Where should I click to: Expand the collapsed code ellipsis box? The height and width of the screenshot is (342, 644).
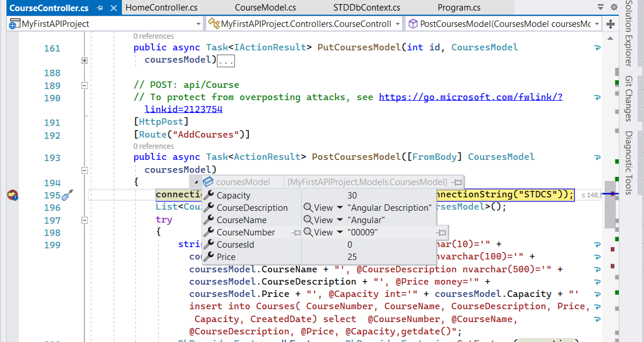[x=226, y=61]
